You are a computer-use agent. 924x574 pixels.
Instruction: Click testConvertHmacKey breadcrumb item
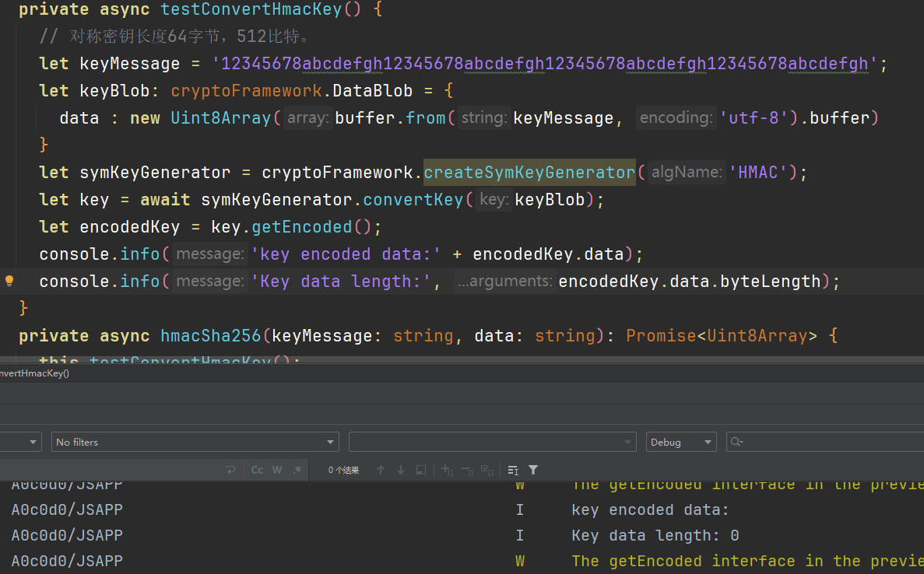pyautogui.click(x=35, y=373)
